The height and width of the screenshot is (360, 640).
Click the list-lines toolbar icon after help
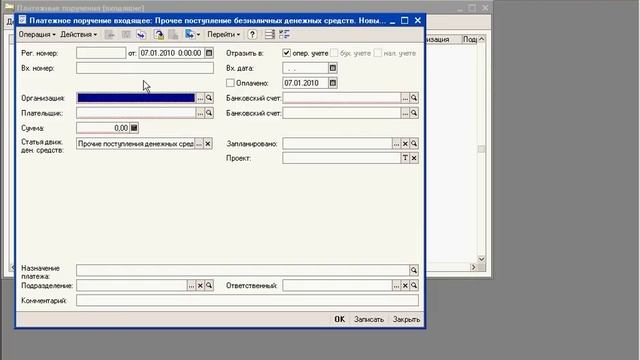pos(269,35)
